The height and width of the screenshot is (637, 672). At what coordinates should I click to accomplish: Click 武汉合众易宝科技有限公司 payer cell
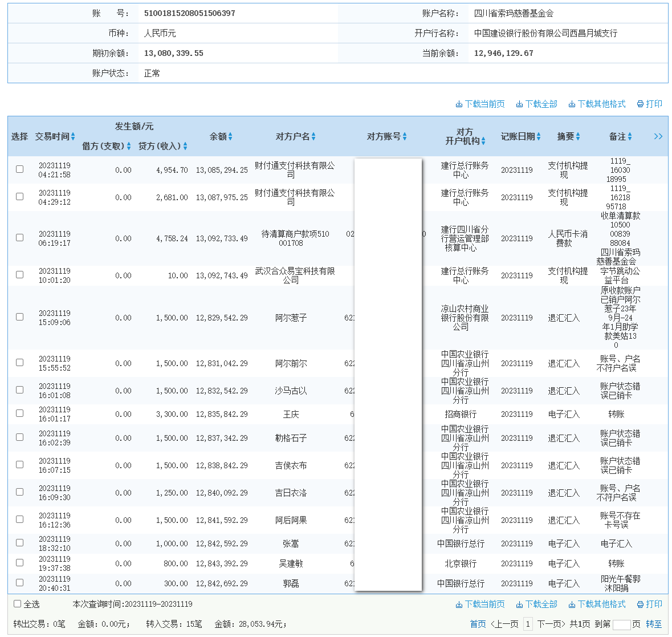click(295, 275)
